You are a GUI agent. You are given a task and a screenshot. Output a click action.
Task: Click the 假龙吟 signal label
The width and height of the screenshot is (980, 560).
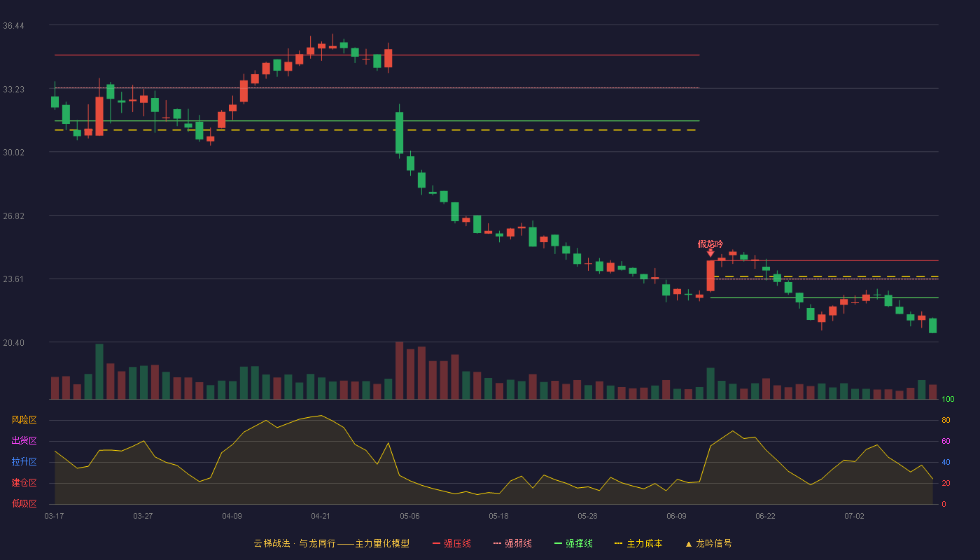click(710, 244)
